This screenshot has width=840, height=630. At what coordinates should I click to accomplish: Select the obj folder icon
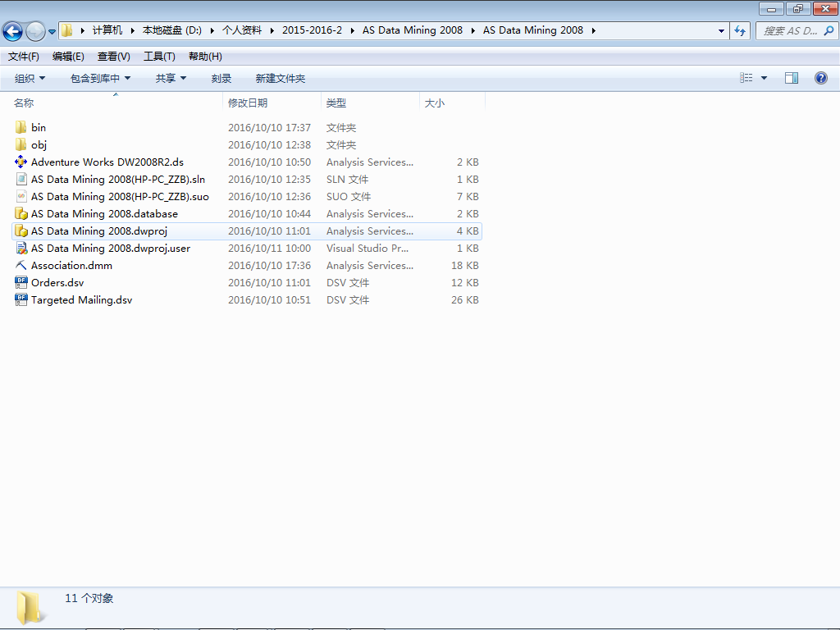21,144
